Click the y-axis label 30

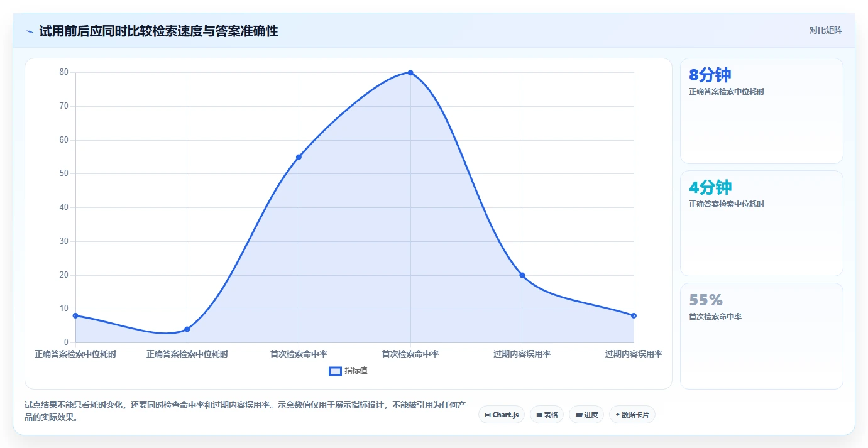pos(64,241)
